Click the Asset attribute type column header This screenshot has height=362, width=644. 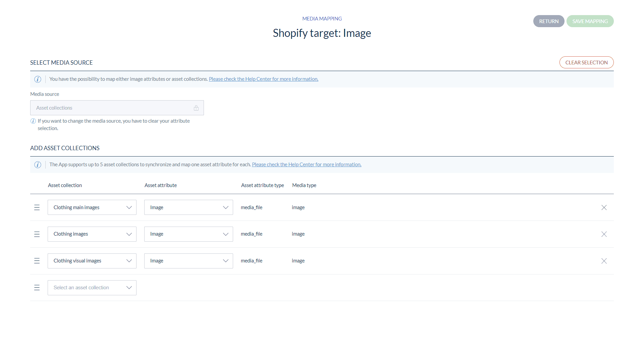(263, 185)
